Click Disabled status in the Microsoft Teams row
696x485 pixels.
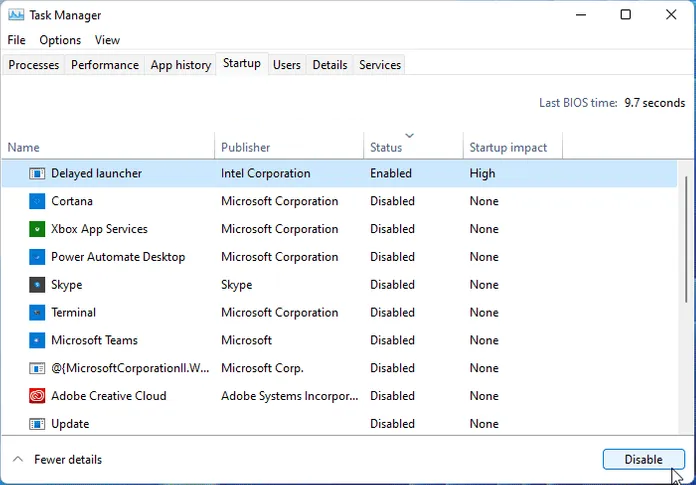(x=392, y=340)
